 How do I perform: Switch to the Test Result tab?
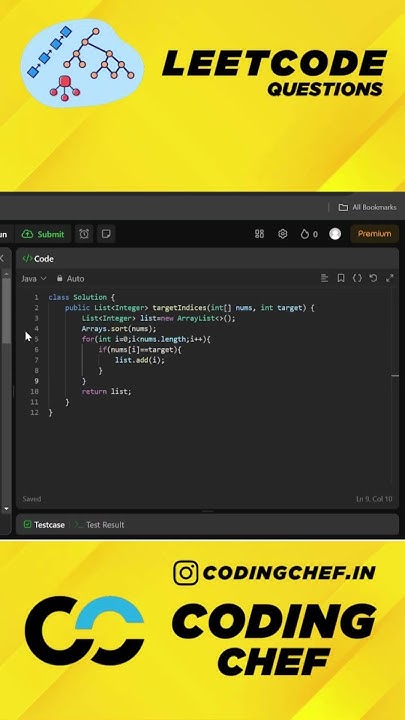click(100, 524)
